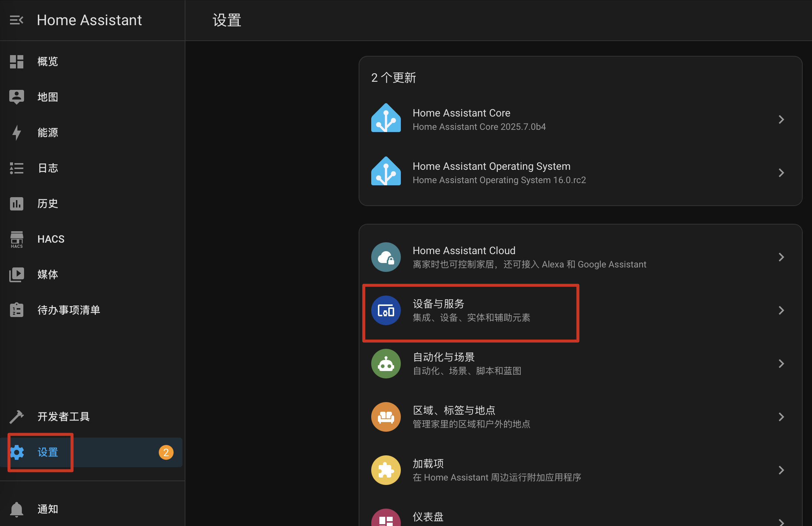Open 媒体 from the sidebar
The height and width of the screenshot is (526, 812).
click(x=92, y=274)
